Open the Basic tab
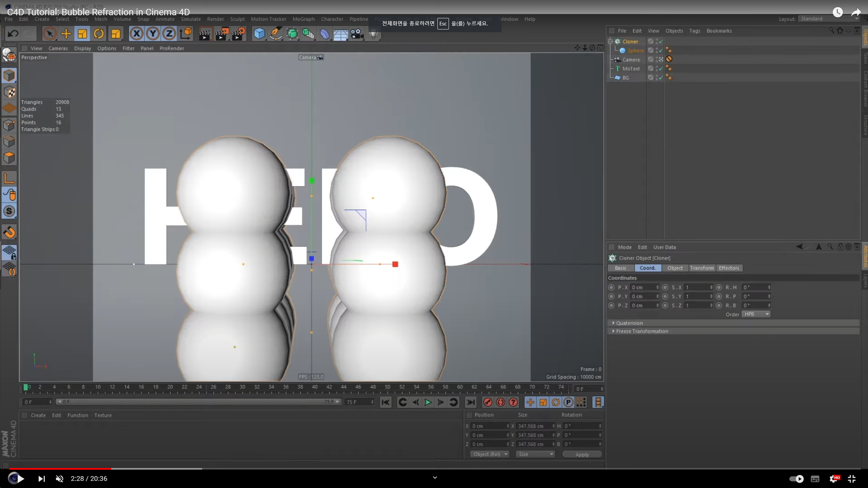This screenshot has height=488, width=868. 620,268
